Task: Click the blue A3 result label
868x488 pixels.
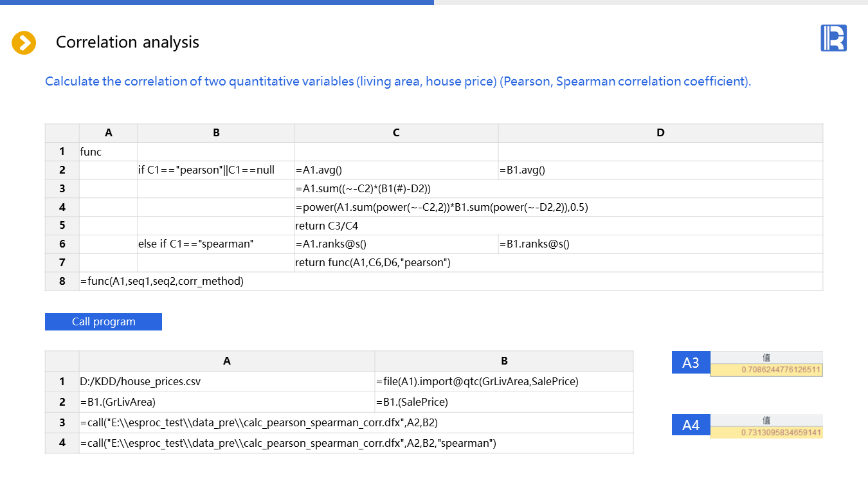Action: [691, 363]
